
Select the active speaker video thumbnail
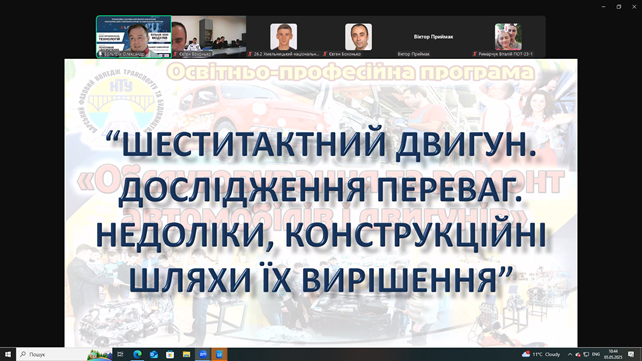pyautogui.click(x=134, y=37)
